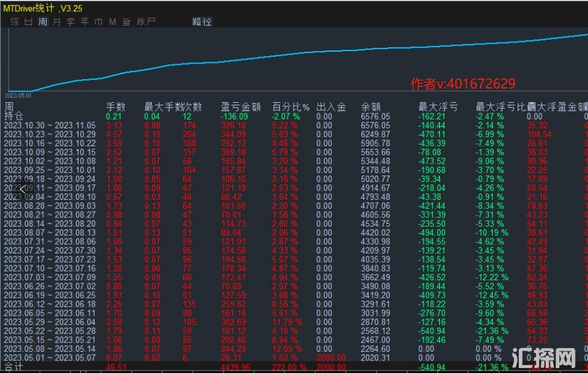Show the 年 (yearly) statistics tab
This screenshot has height=373, width=588.
pyautogui.click(x=85, y=22)
